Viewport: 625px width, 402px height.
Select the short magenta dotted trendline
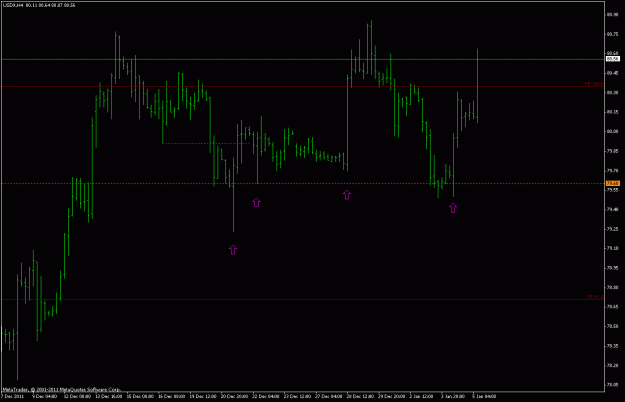(206, 143)
